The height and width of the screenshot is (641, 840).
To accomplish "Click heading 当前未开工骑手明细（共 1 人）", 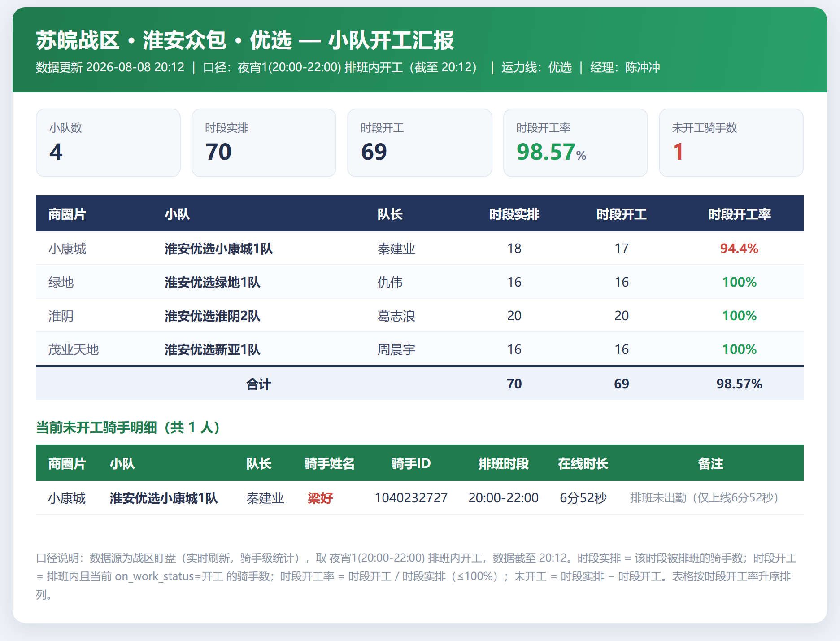I will [128, 427].
